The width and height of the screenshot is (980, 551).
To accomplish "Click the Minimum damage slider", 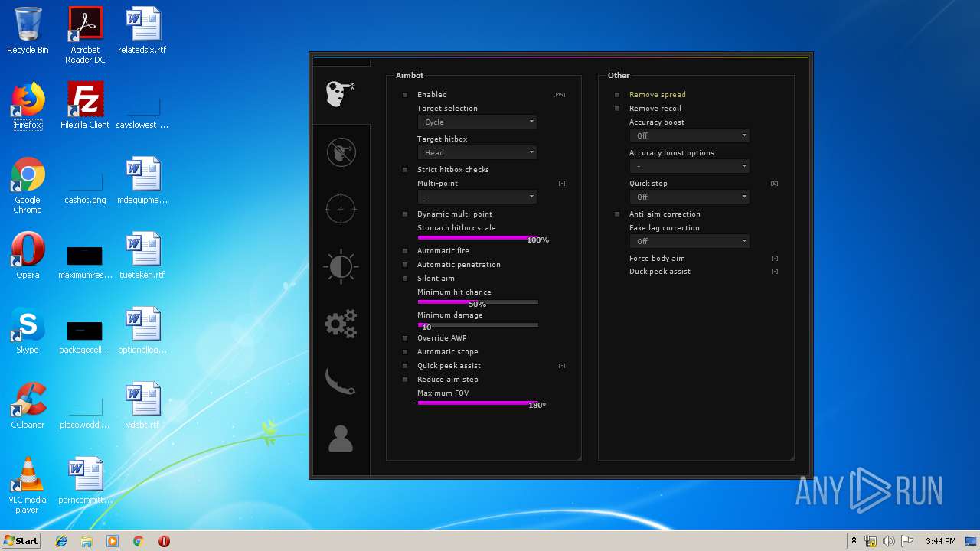I will click(x=477, y=324).
